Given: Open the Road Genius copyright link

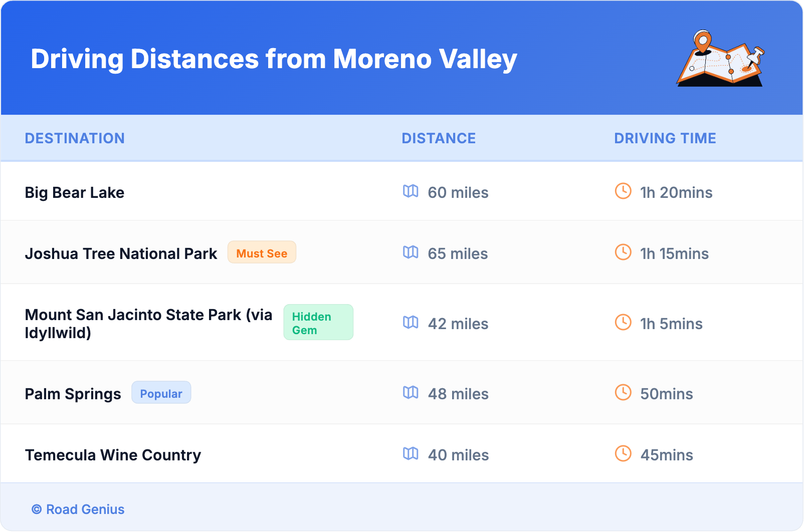Looking at the screenshot, I should pyautogui.click(x=78, y=509).
